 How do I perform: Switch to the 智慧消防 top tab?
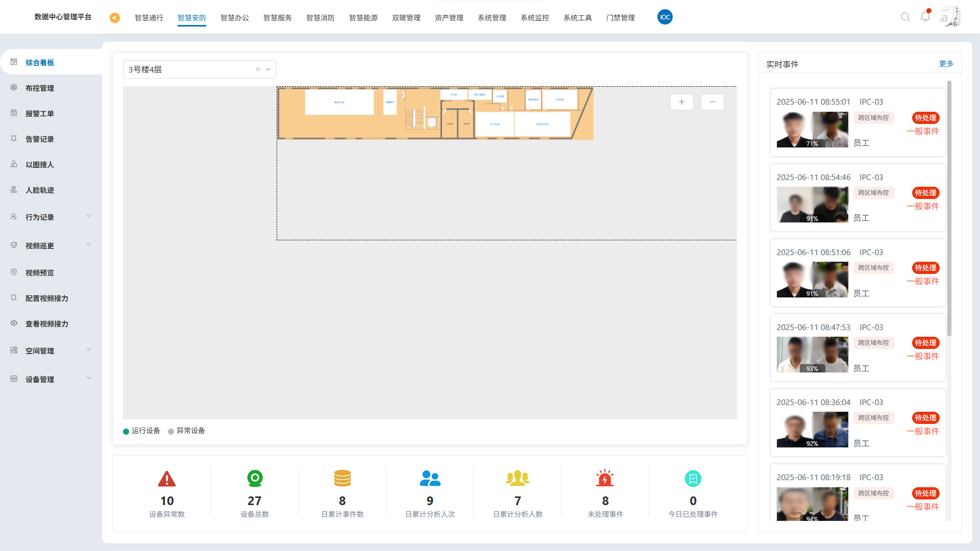pos(320,18)
